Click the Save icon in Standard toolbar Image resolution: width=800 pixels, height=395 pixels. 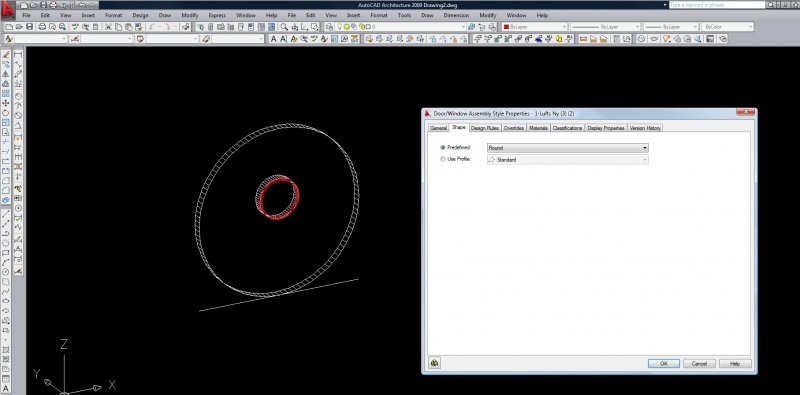point(29,27)
